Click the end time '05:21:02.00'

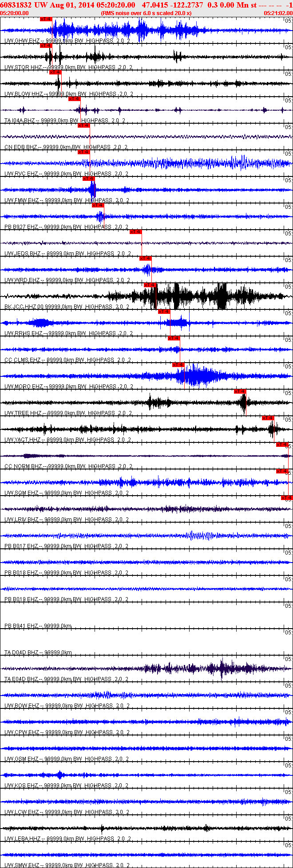(278, 13)
